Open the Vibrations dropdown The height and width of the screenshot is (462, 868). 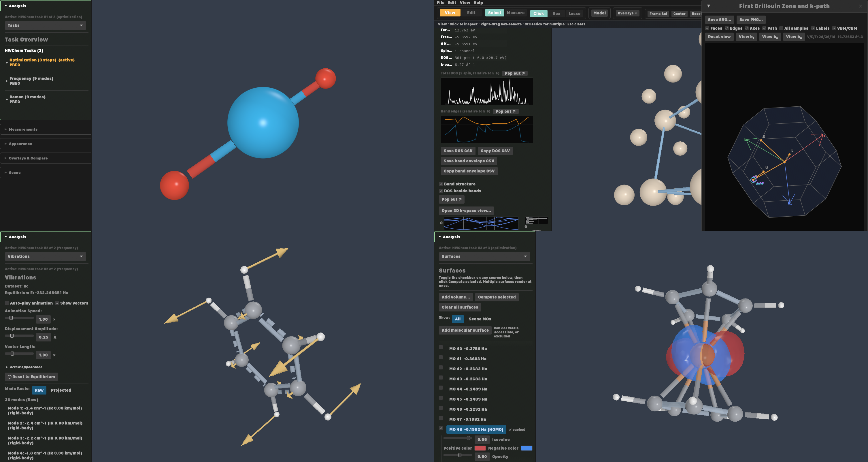point(46,257)
